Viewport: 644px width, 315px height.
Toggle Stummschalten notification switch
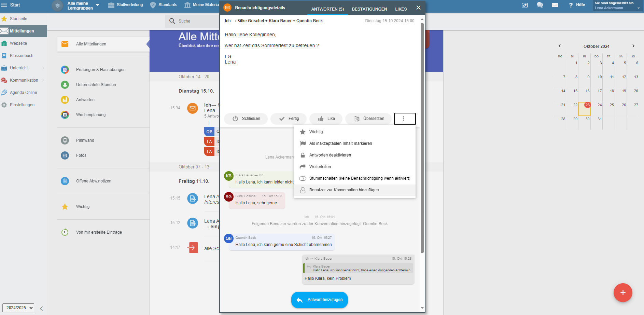click(x=303, y=178)
